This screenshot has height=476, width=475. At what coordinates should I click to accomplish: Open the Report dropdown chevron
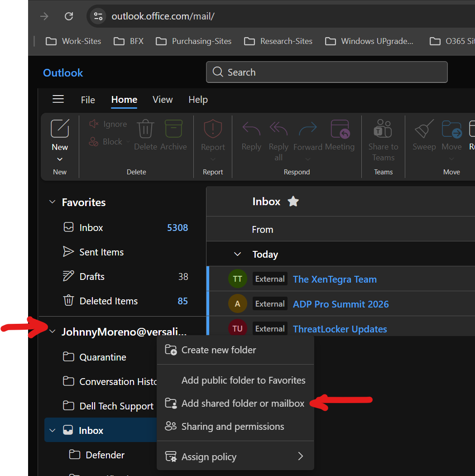(213, 159)
